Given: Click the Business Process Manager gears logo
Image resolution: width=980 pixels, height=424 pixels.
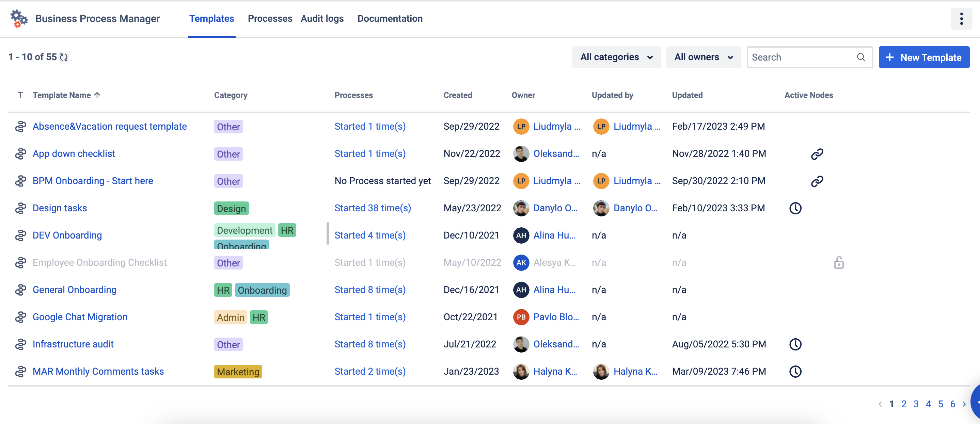Looking at the screenshot, I should [x=19, y=19].
